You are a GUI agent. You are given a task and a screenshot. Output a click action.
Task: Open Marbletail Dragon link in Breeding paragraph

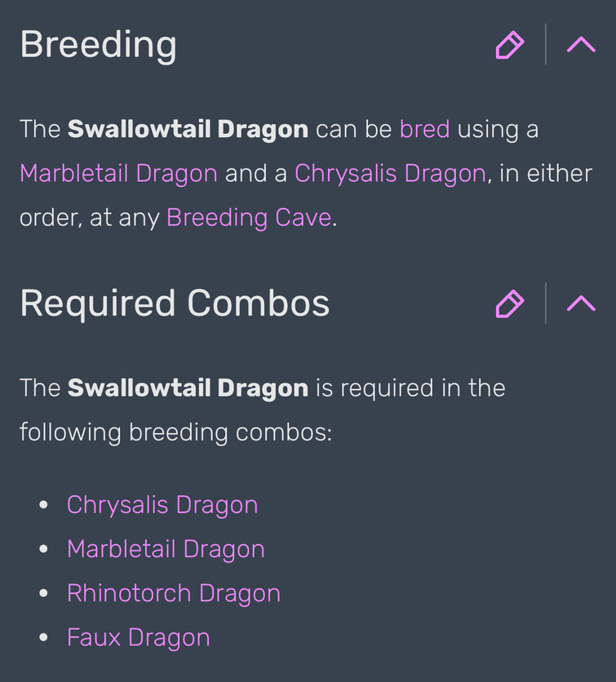pyautogui.click(x=119, y=173)
